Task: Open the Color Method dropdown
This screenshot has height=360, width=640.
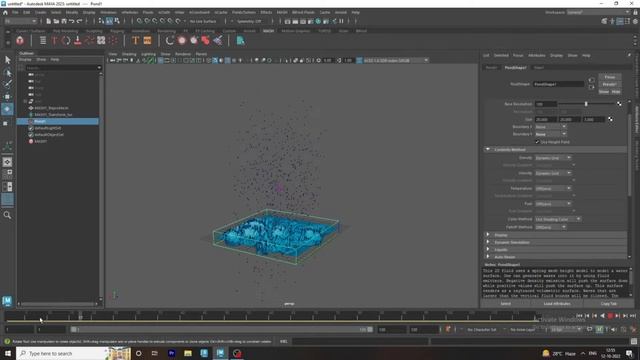Action: (x=558, y=219)
